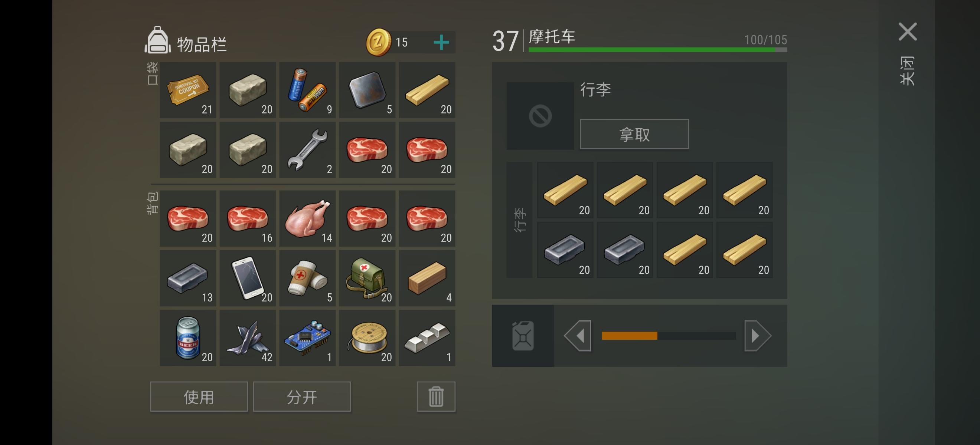Click the orange fuel level bar

click(629, 336)
